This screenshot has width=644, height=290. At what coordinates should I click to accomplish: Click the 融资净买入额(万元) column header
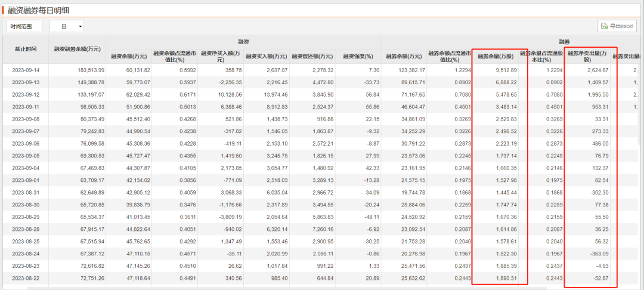click(x=219, y=56)
